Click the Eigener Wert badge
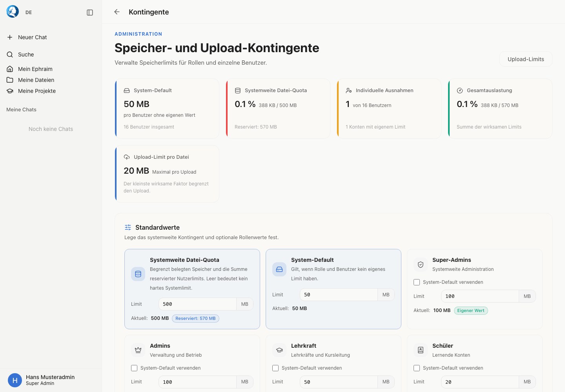565x392 pixels. click(471, 310)
